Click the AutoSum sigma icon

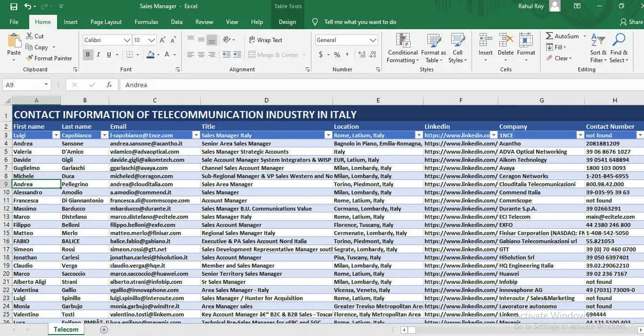(550, 36)
